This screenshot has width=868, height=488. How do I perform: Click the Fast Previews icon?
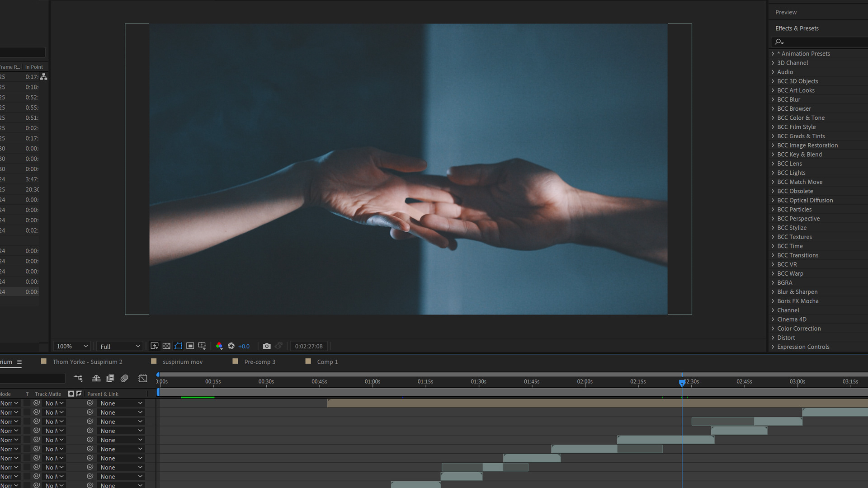154,346
